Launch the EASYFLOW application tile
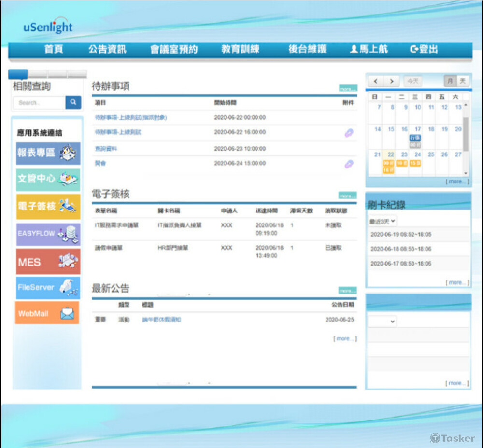 point(48,234)
